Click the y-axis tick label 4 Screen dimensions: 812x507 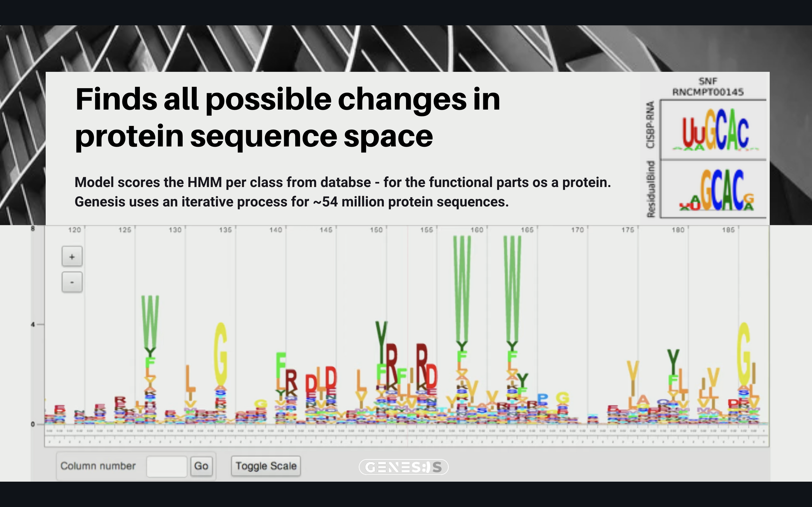pos(33,324)
